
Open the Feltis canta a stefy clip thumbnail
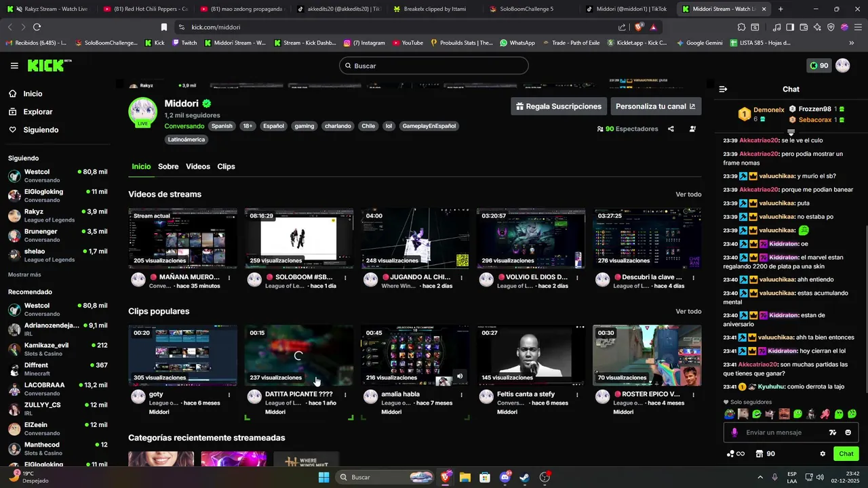531,355
